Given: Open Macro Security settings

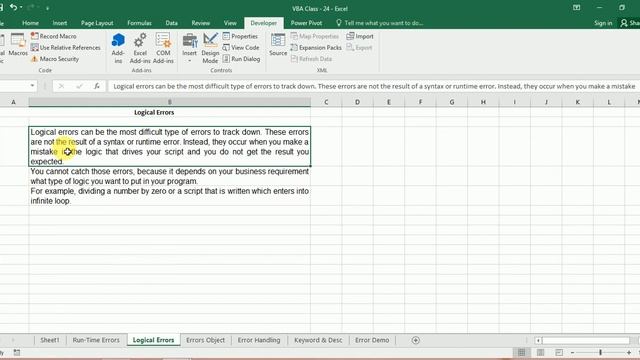Looking at the screenshot, I should (55, 59).
